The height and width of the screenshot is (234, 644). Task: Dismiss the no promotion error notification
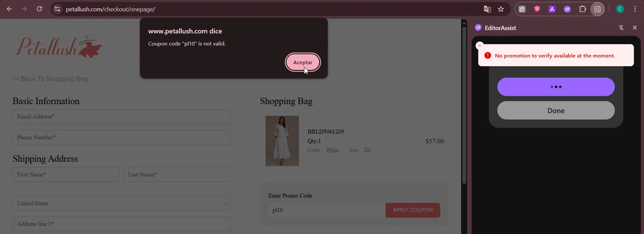point(480,46)
